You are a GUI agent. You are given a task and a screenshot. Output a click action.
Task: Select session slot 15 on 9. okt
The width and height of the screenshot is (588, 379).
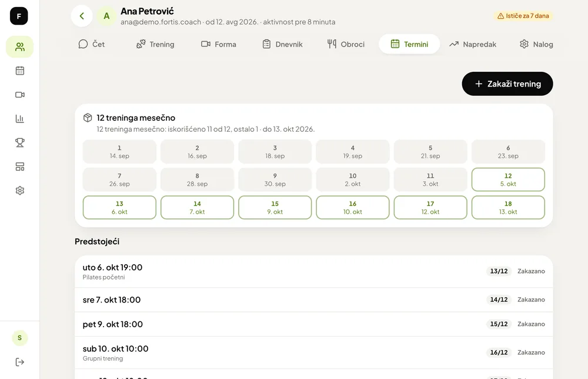[x=275, y=208]
